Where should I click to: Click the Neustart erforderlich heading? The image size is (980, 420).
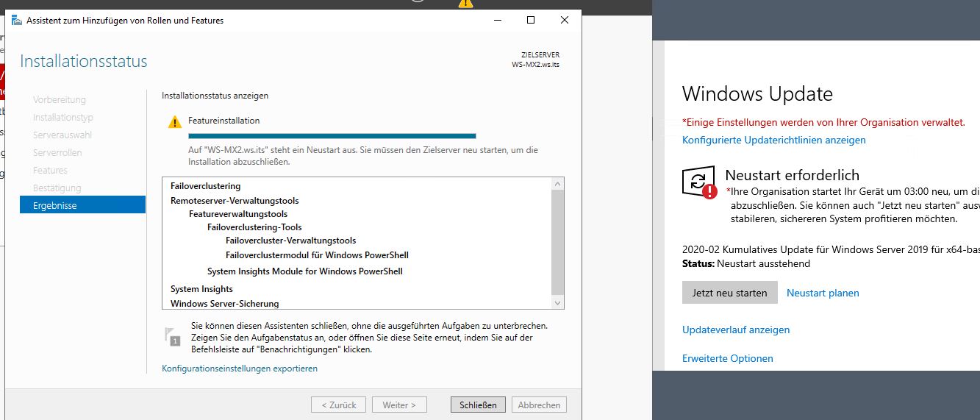point(793,175)
